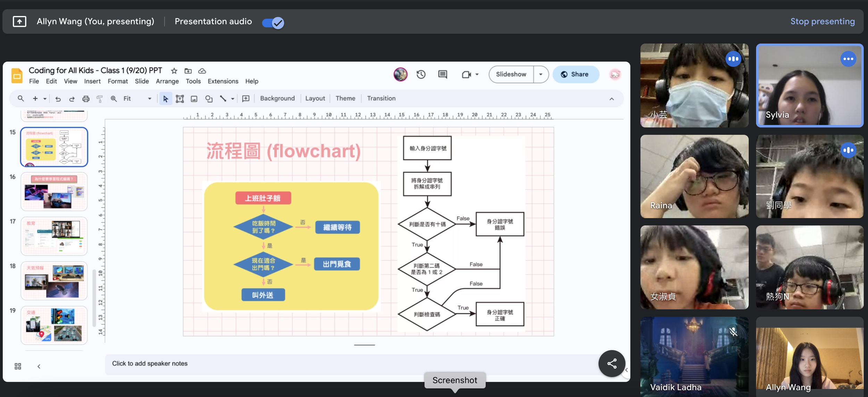The height and width of the screenshot is (397, 868).
Task: Open the Fit zoom dropdown
Action: tap(137, 99)
